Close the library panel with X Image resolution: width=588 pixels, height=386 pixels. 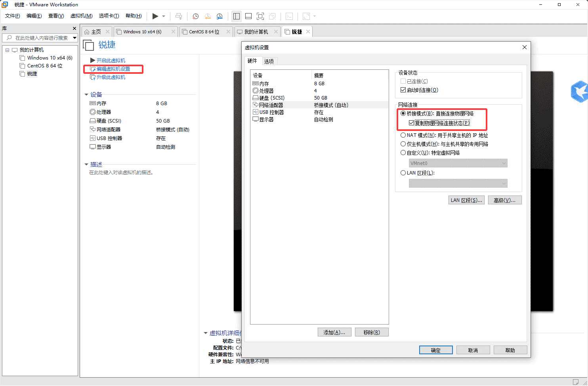[x=74, y=29]
